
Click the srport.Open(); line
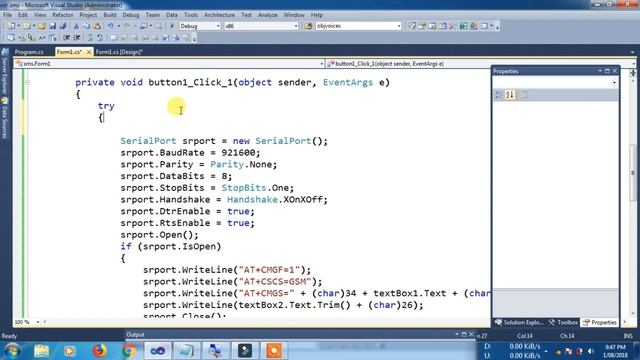[x=160, y=235]
